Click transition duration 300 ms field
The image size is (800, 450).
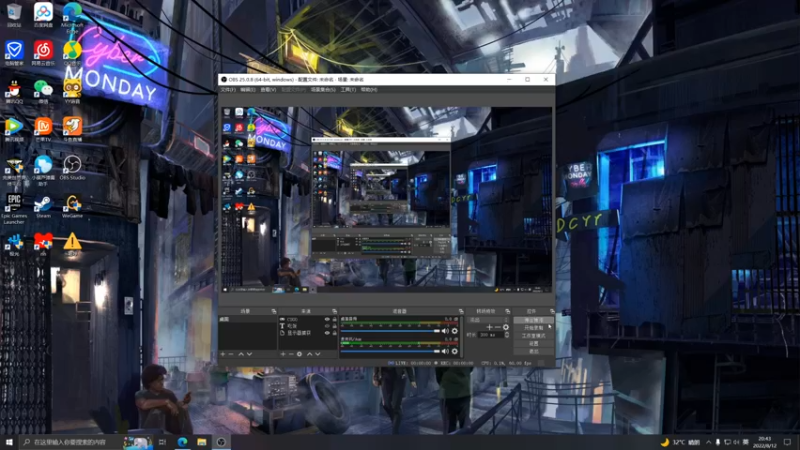click(x=491, y=335)
